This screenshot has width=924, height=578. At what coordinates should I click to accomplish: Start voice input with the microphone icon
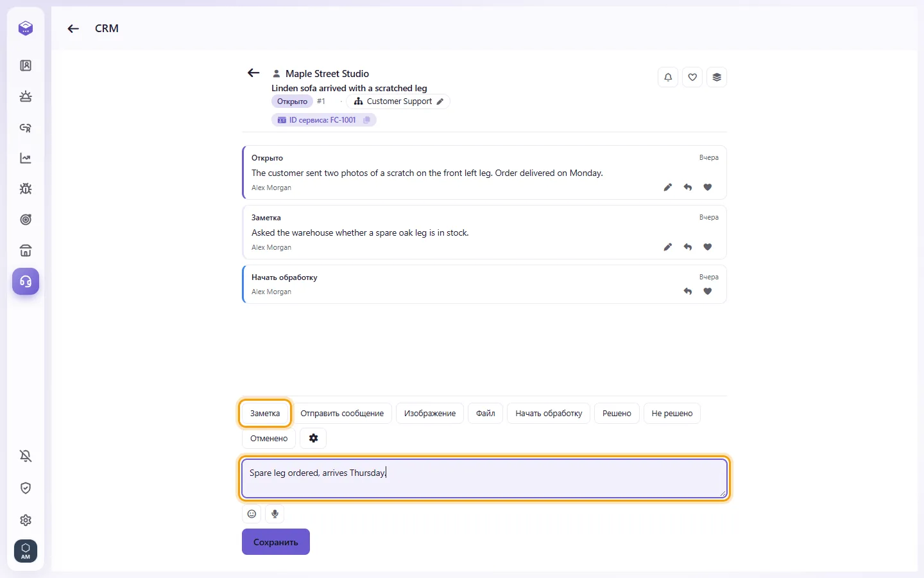pos(275,514)
